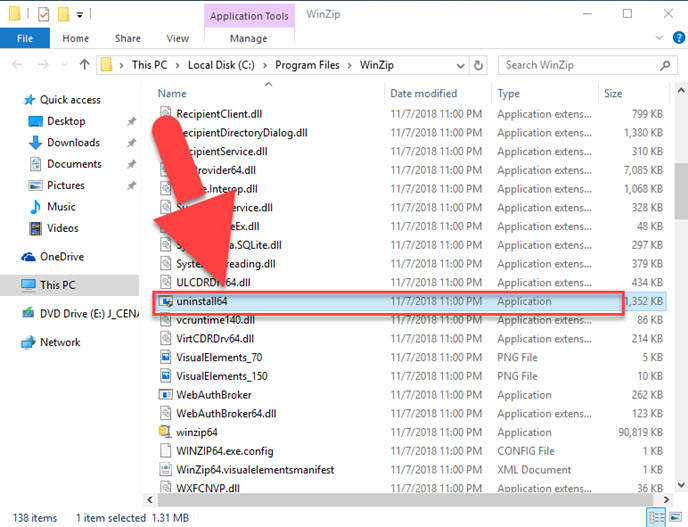
Task: Click WinZip in the address path
Action: point(376,65)
